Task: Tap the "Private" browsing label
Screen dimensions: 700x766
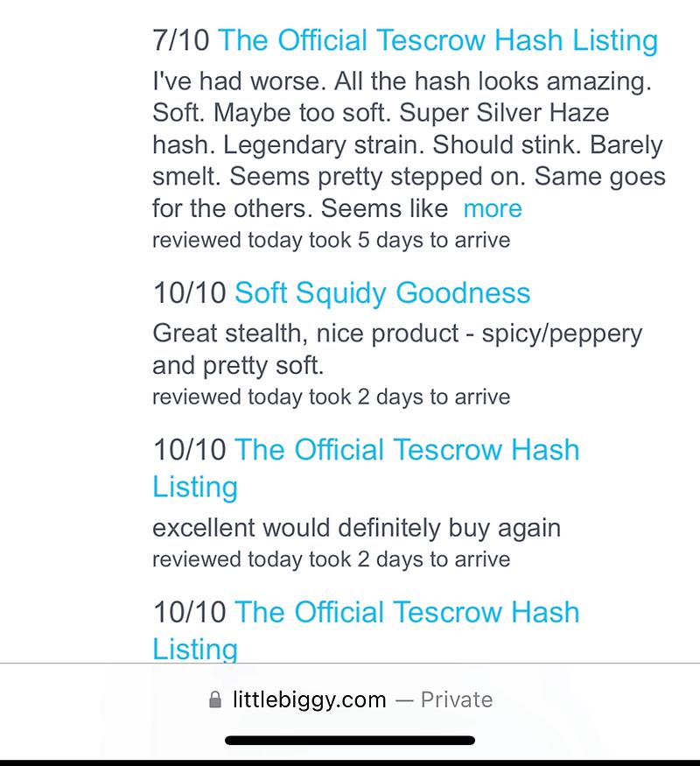Action: point(456,700)
